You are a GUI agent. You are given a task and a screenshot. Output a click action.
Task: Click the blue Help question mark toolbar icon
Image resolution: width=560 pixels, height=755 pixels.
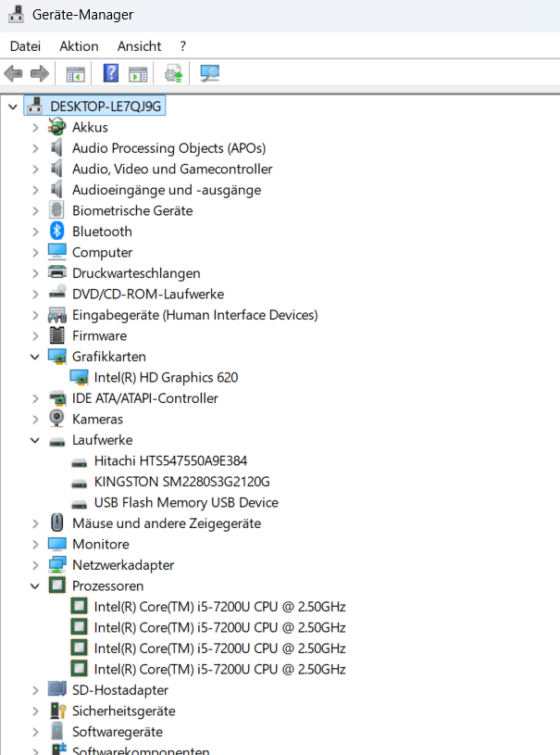pyautogui.click(x=111, y=73)
